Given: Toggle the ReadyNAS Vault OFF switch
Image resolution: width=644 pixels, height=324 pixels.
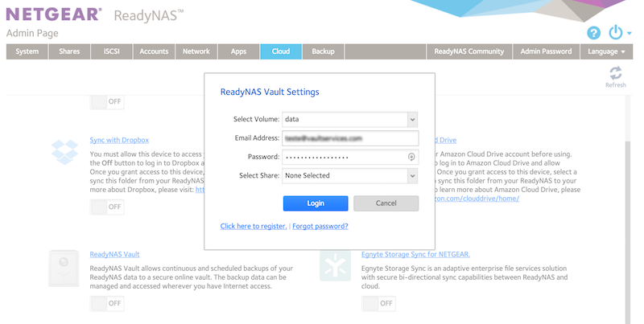Looking at the screenshot, I should 107,303.
